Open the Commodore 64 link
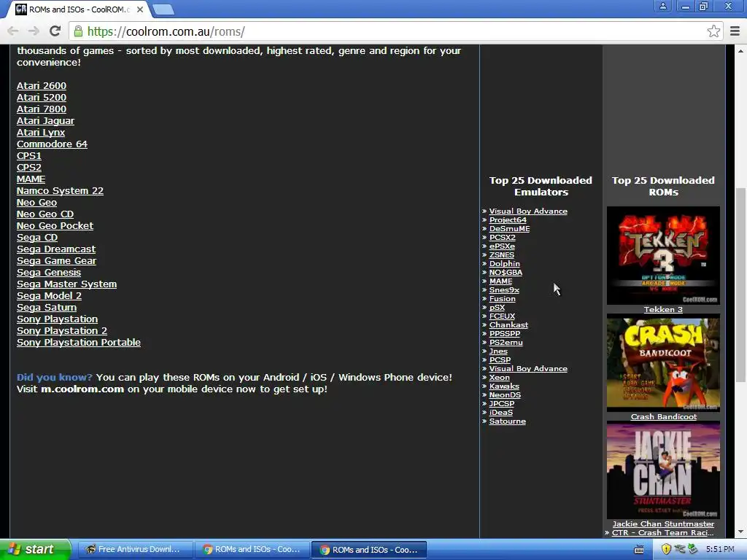Screen dimensions: 747x560 click(x=52, y=144)
